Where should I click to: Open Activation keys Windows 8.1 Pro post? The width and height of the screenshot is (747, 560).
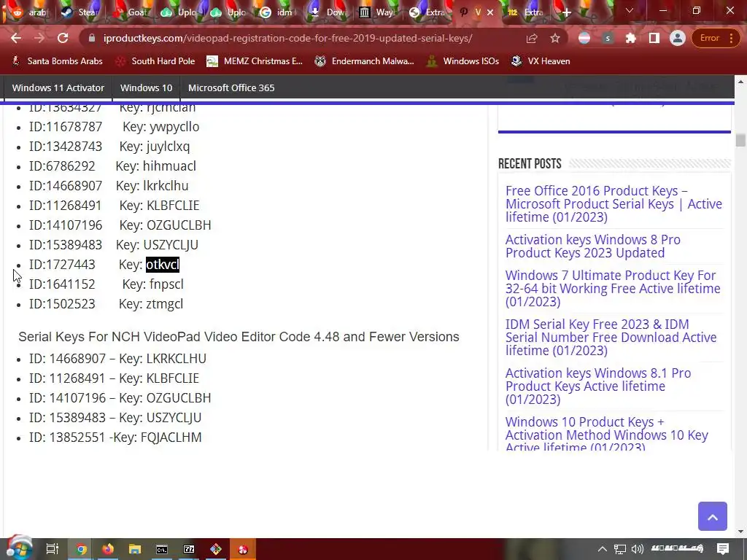coord(598,386)
